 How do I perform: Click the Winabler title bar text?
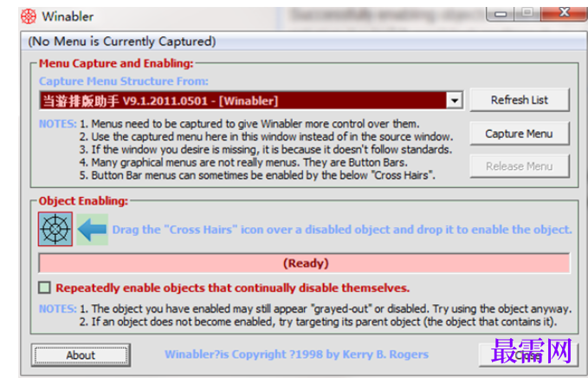[68, 16]
